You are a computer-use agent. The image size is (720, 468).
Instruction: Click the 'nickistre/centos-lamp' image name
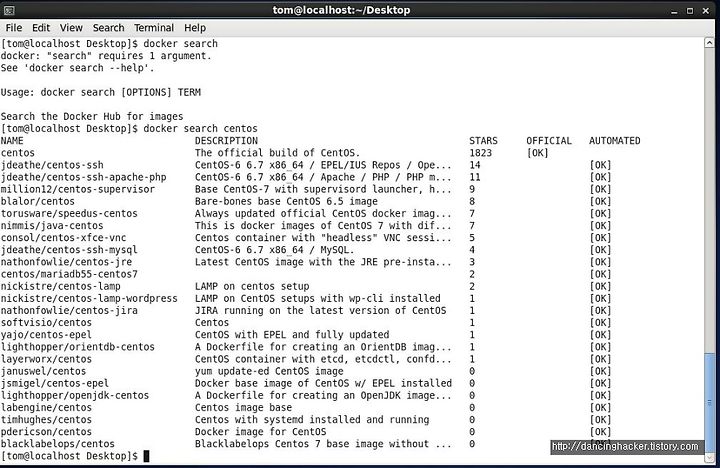click(x=61, y=287)
